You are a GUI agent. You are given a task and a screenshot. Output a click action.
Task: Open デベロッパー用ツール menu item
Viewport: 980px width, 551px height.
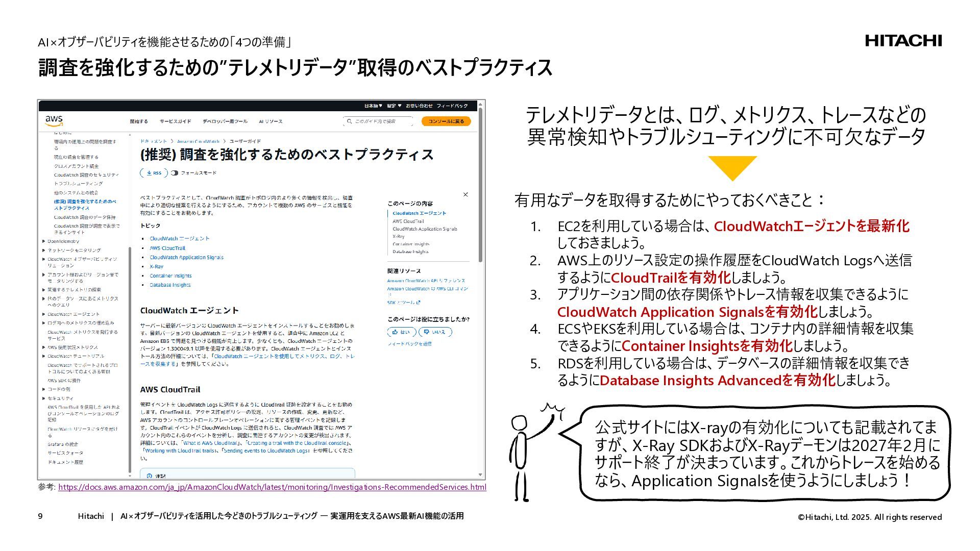[x=225, y=121]
